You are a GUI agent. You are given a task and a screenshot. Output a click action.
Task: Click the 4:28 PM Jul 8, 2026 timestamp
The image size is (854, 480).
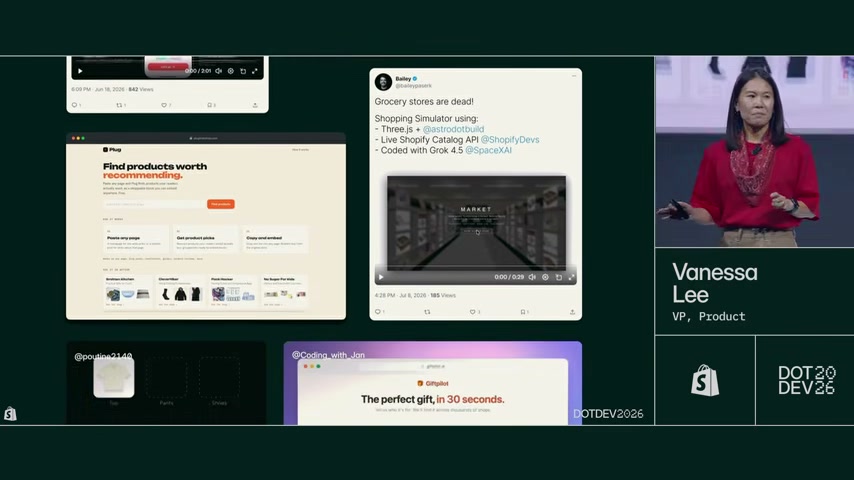[400, 295]
